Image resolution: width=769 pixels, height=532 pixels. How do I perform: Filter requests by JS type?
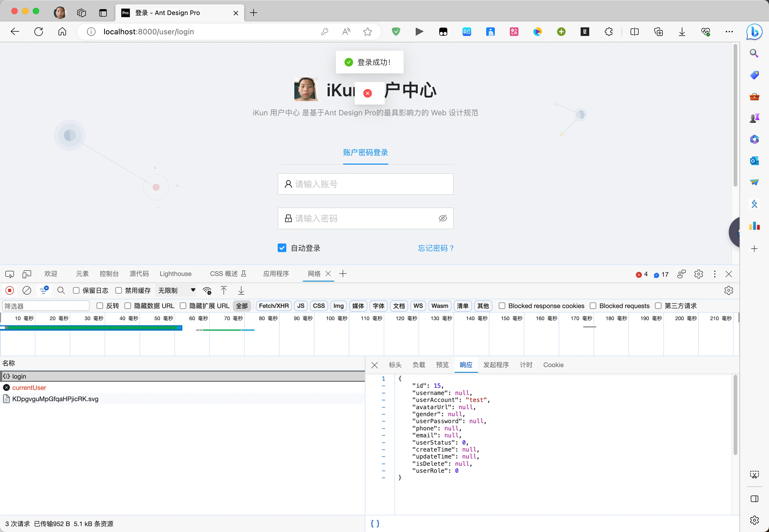pyautogui.click(x=301, y=306)
